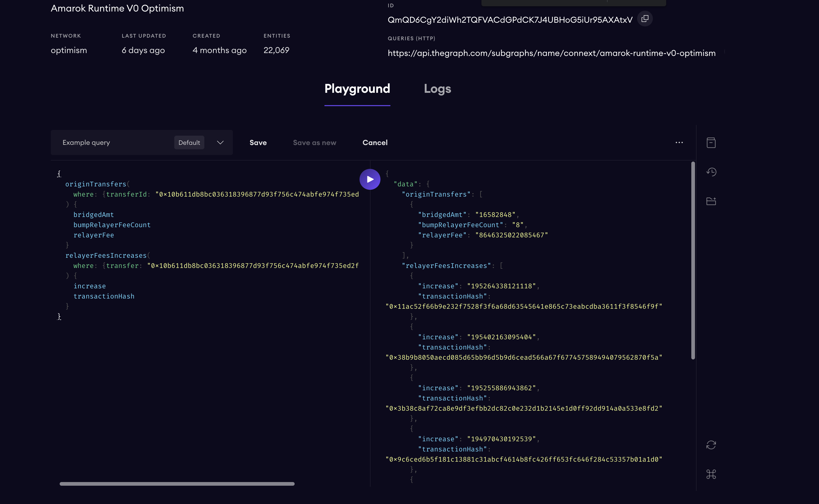Open the keyboard shortcuts dialog
Image resolution: width=819 pixels, height=504 pixels.
tap(711, 474)
